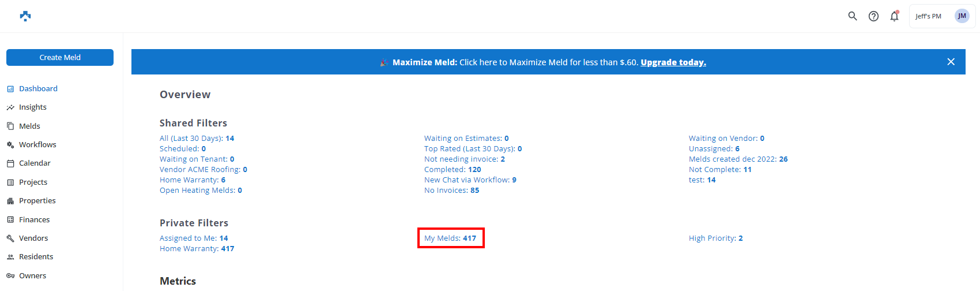
Task: Open the notifications bell icon
Action: click(894, 16)
